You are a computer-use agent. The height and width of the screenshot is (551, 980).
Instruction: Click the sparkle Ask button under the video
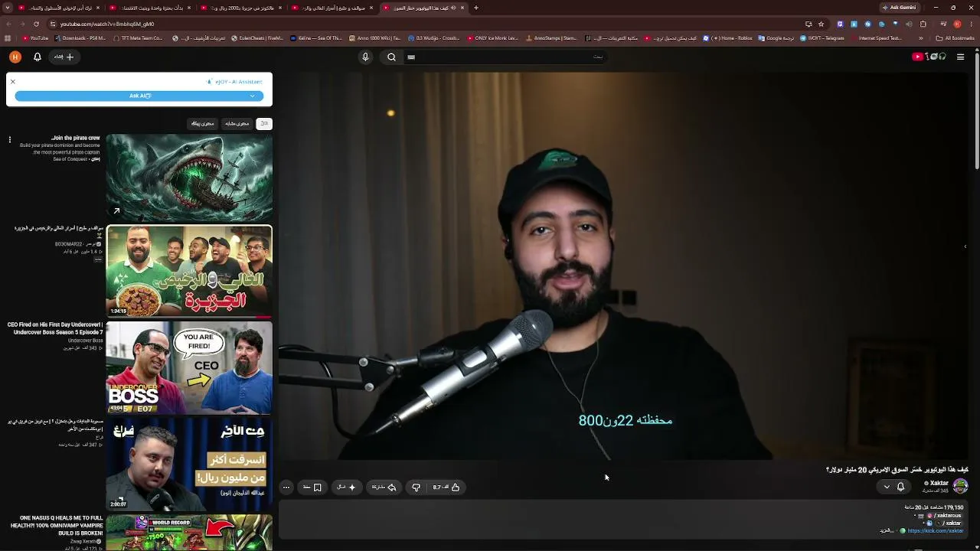coord(347,487)
